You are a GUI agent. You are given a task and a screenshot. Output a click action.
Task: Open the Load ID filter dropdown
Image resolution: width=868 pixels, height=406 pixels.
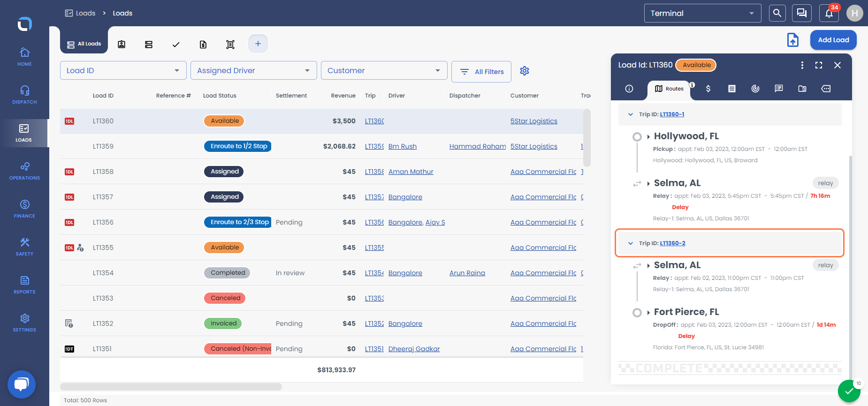(123, 70)
